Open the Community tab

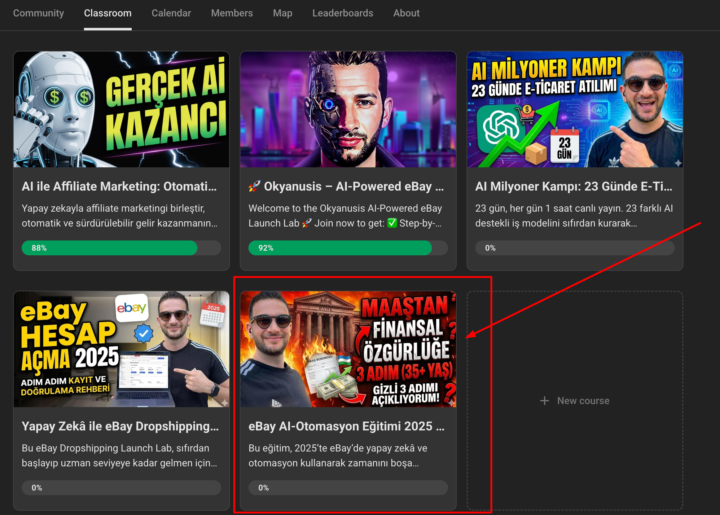(x=39, y=13)
